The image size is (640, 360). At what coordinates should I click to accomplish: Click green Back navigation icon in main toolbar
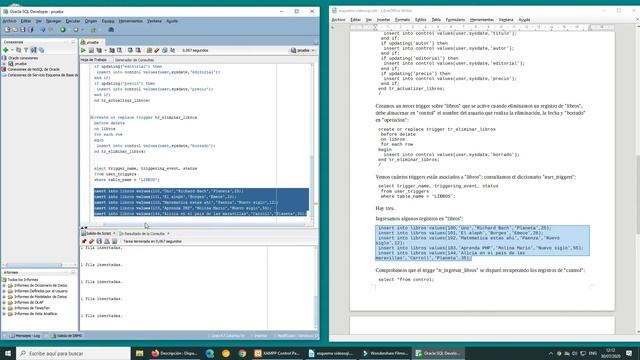[62, 30]
